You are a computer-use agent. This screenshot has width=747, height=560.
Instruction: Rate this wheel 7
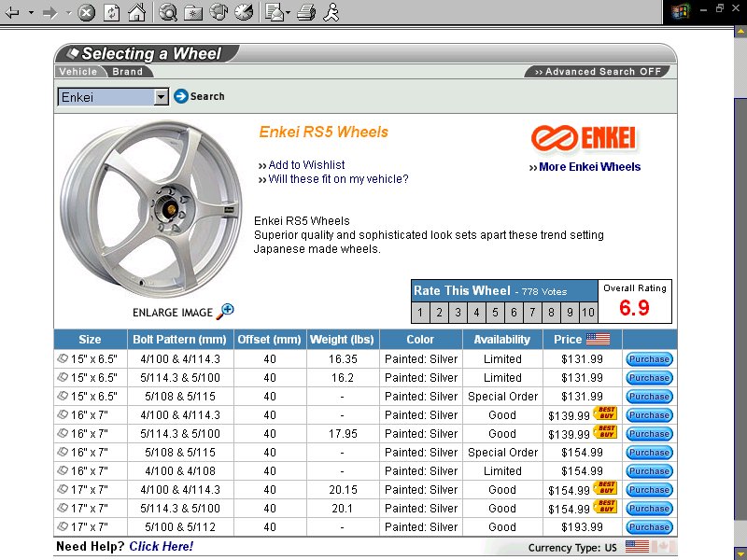click(532, 313)
